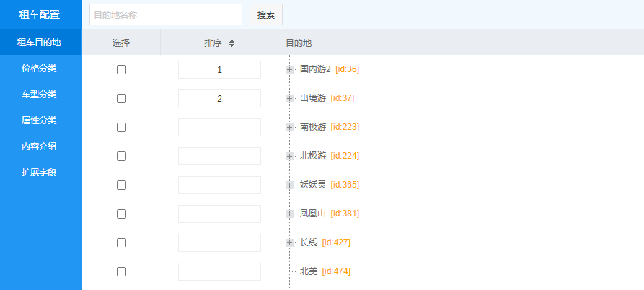
Task: Expand the 妖妖灵 tree node
Action: click(290, 185)
